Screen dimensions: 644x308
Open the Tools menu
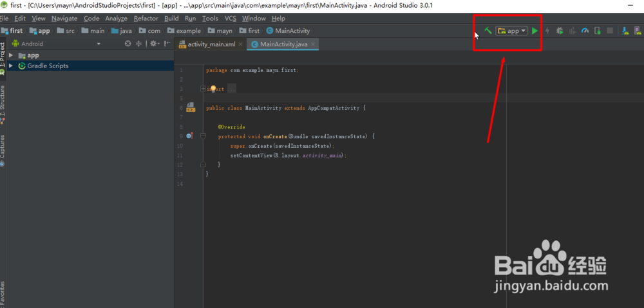(x=211, y=19)
